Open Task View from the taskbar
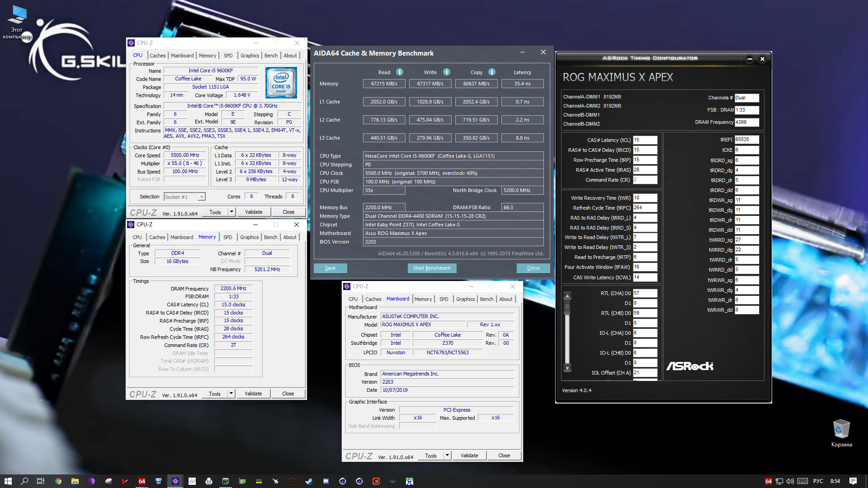868x488 pixels. (x=41, y=481)
